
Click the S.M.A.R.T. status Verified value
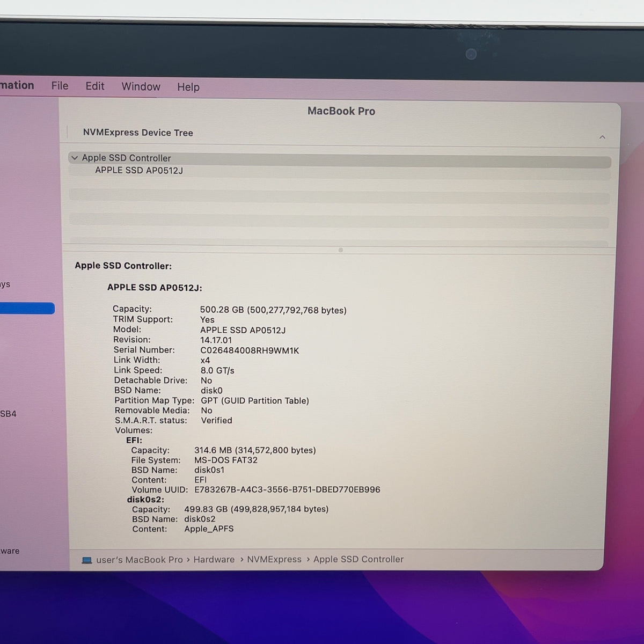(216, 420)
